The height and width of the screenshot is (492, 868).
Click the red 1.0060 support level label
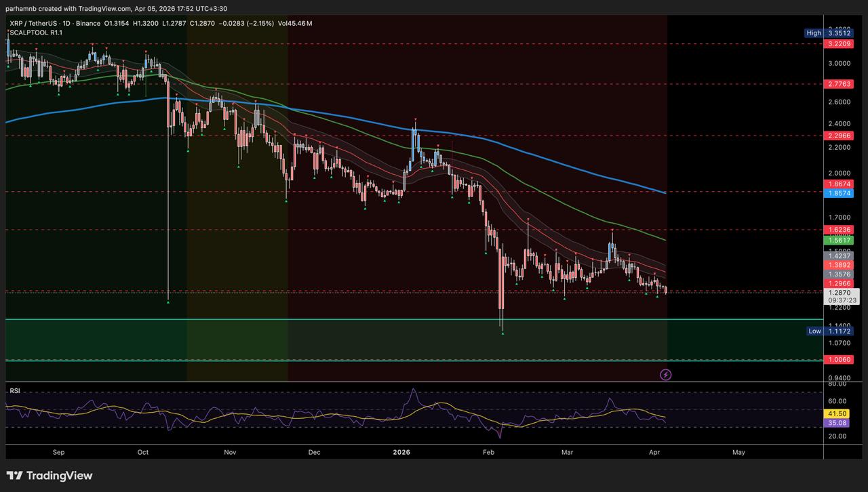(x=838, y=360)
